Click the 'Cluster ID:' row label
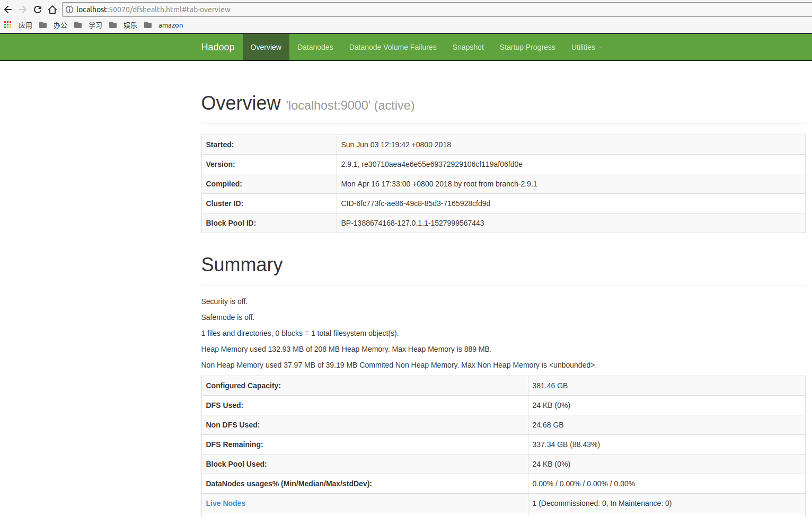The image size is (812, 517). tap(225, 203)
